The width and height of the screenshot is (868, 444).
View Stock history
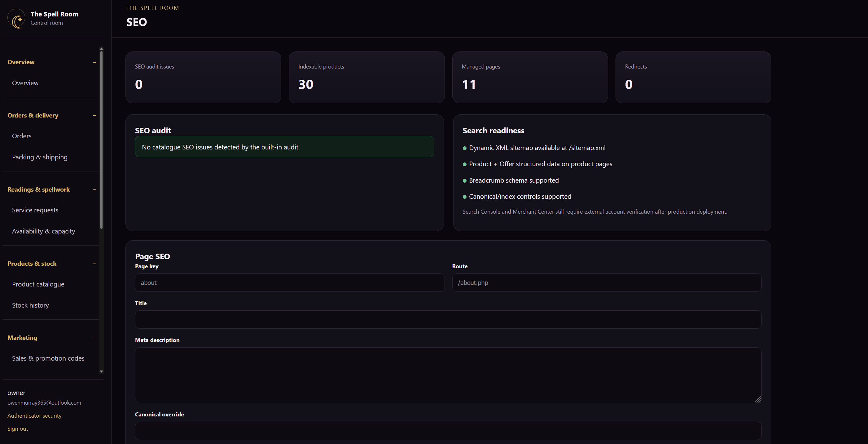click(30, 305)
